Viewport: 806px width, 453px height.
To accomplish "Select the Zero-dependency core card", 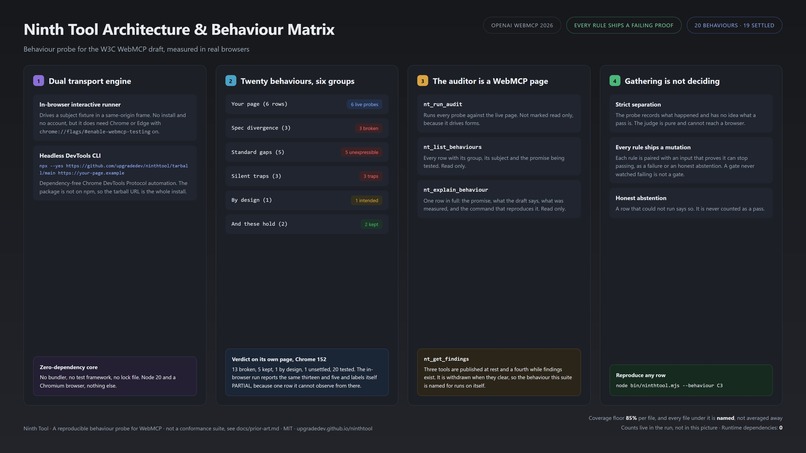I will click(x=115, y=376).
